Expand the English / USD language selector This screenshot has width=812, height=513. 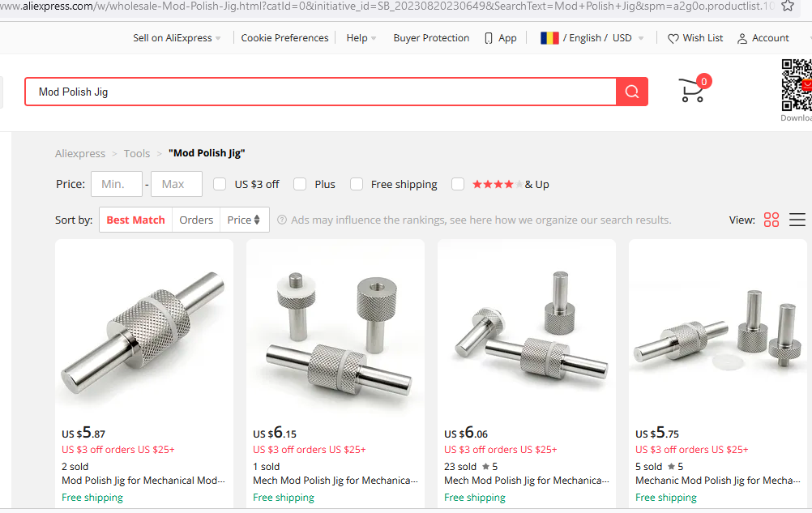pyautogui.click(x=593, y=38)
